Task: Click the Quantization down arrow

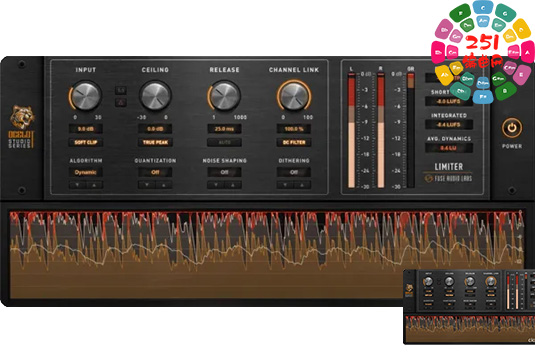Action: (147, 185)
